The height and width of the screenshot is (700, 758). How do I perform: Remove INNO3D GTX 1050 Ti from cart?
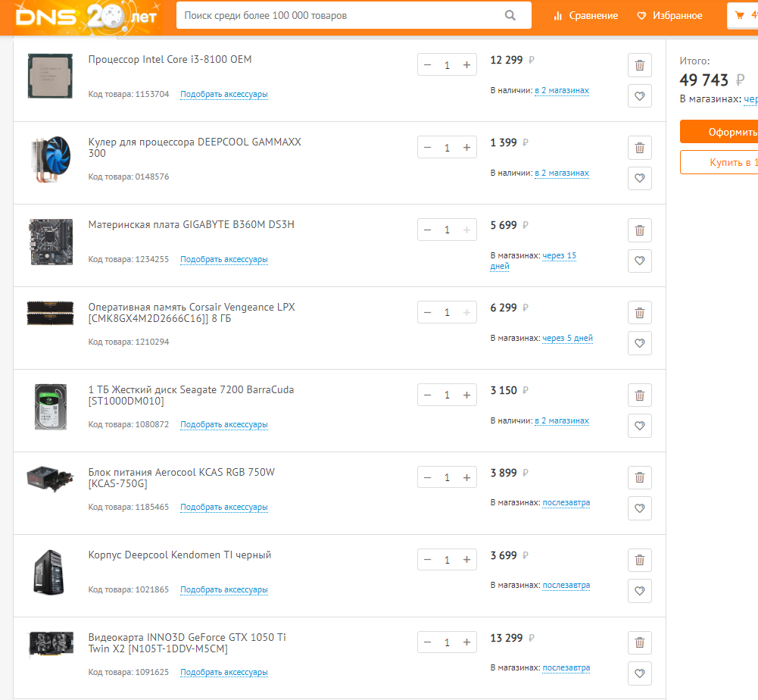640,643
